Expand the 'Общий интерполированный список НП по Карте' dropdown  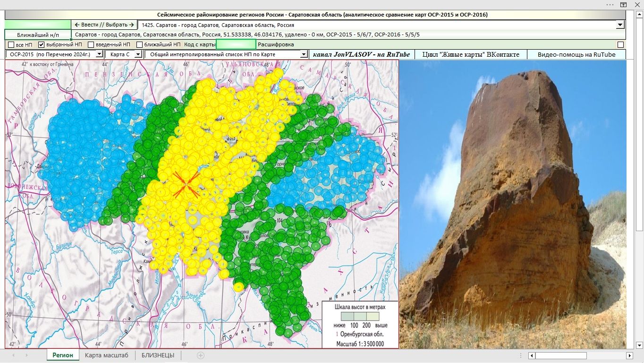pos(304,54)
